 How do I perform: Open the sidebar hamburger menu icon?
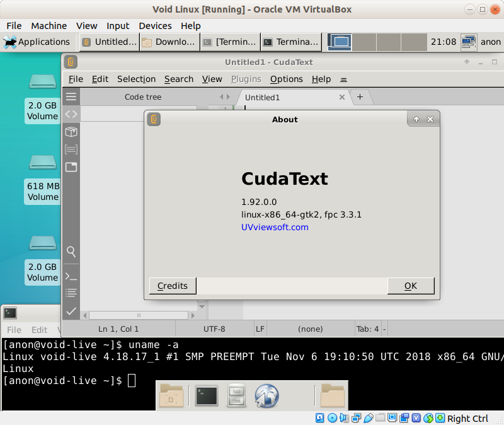tap(71, 96)
